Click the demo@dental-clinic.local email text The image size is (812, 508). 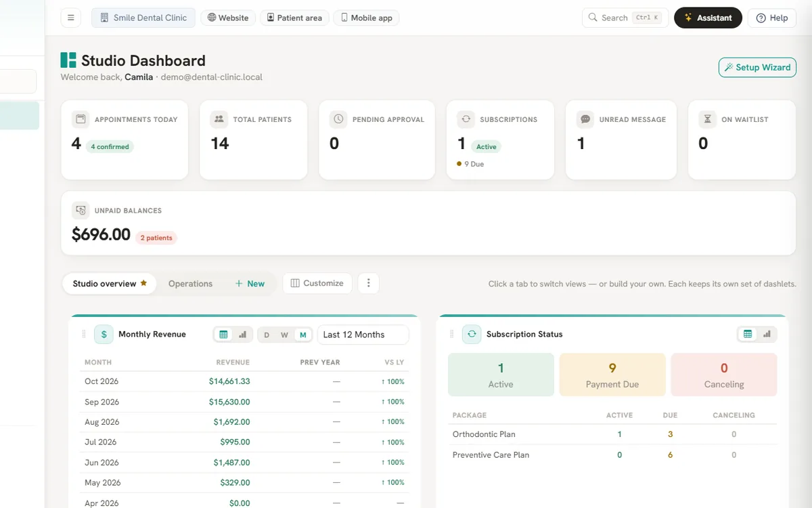click(211, 77)
